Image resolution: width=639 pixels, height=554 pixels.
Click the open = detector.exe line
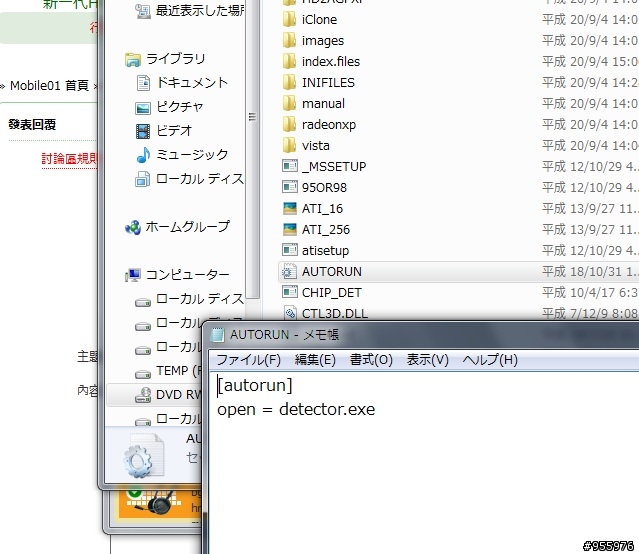(296, 409)
